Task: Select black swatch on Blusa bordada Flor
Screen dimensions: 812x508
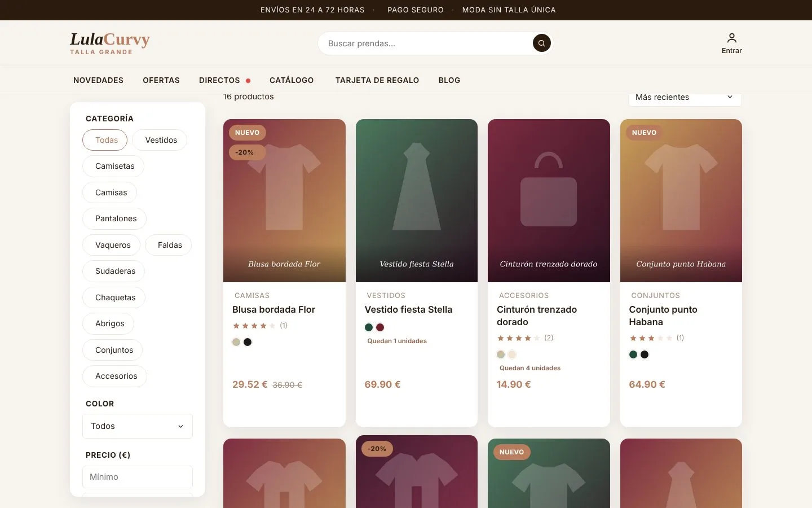Action: pyautogui.click(x=248, y=342)
